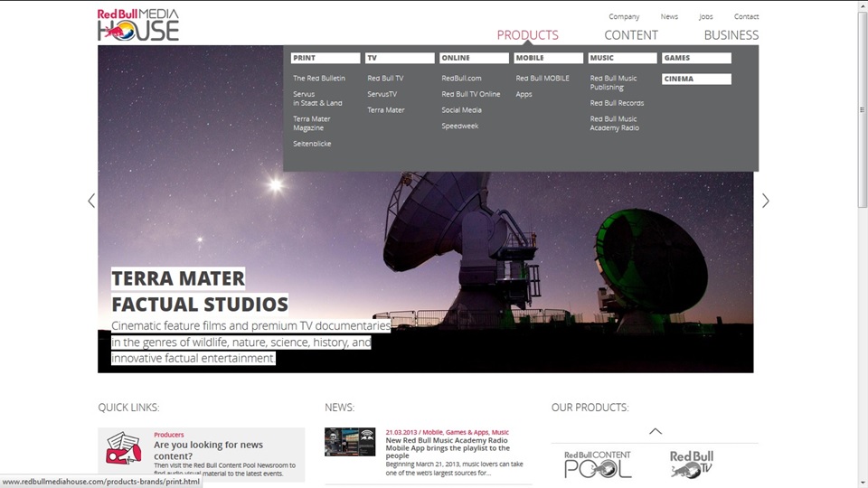Open the Red Bull Content Pool logo
This screenshot has height=488, width=868.
(598, 464)
